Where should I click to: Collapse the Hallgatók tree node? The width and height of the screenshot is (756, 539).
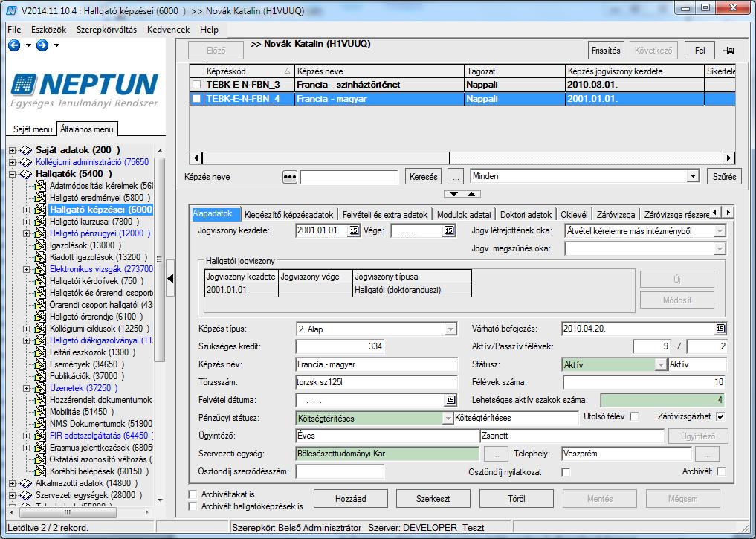[x=13, y=174]
